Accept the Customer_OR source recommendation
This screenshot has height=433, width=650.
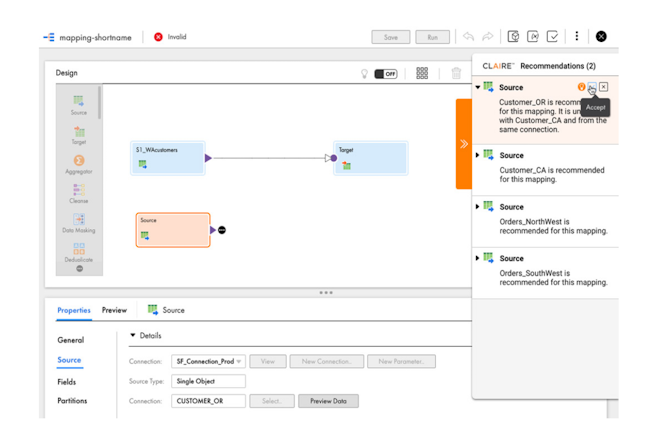592,87
